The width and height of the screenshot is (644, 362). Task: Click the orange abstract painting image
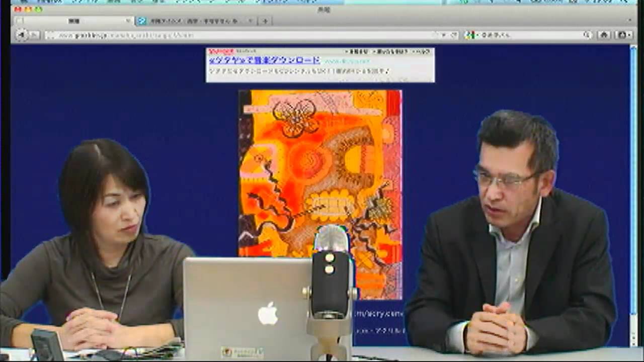320,195
